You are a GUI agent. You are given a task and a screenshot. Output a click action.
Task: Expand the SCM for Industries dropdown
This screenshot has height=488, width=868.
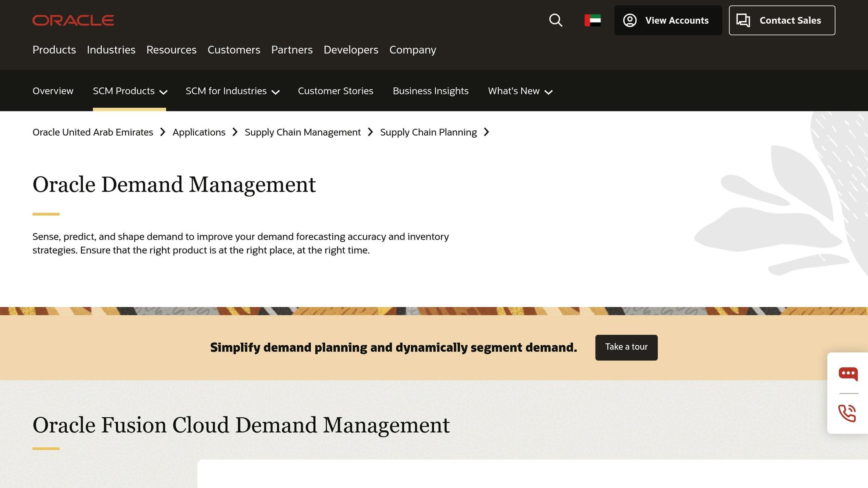(232, 91)
